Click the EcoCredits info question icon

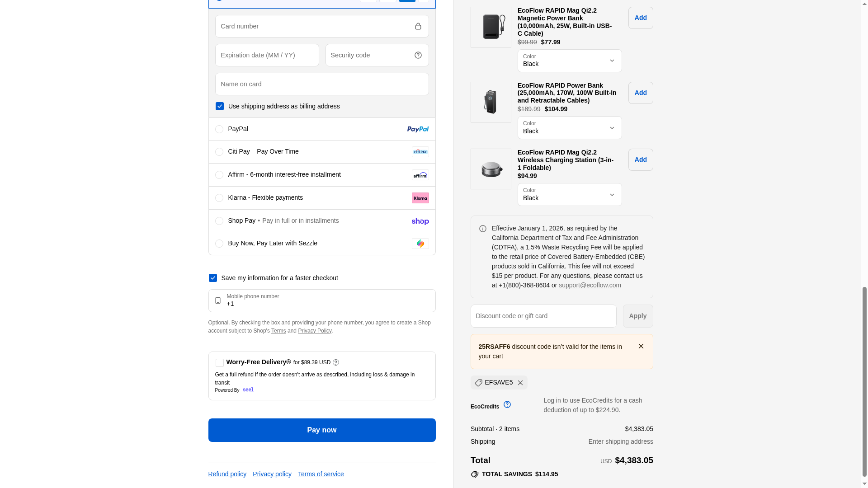[x=507, y=404]
